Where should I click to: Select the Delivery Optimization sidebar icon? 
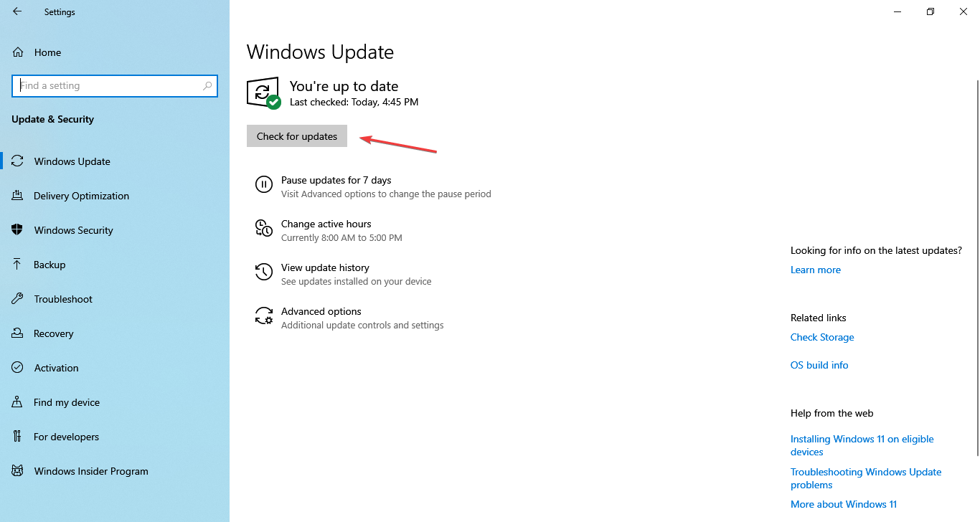(x=18, y=196)
